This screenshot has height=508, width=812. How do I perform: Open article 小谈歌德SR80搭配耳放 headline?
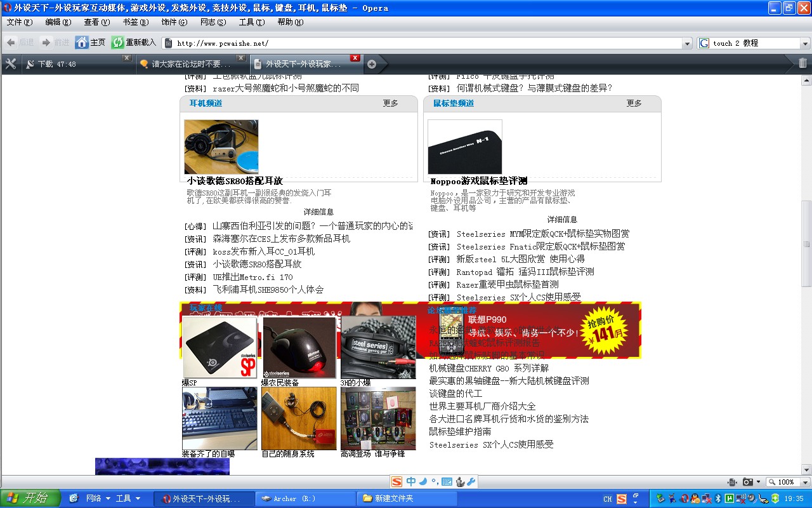(x=235, y=181)
